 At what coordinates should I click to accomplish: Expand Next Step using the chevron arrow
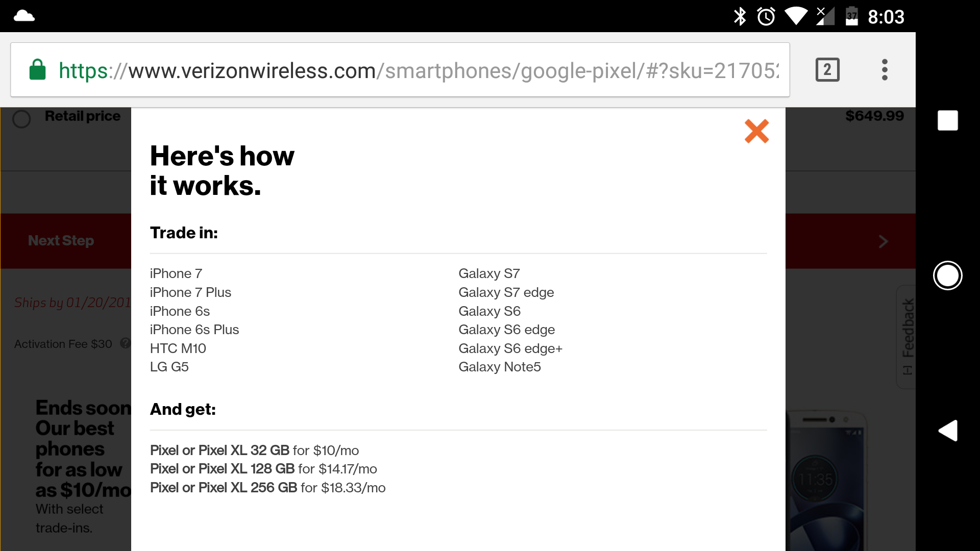[x=884, y=241]
